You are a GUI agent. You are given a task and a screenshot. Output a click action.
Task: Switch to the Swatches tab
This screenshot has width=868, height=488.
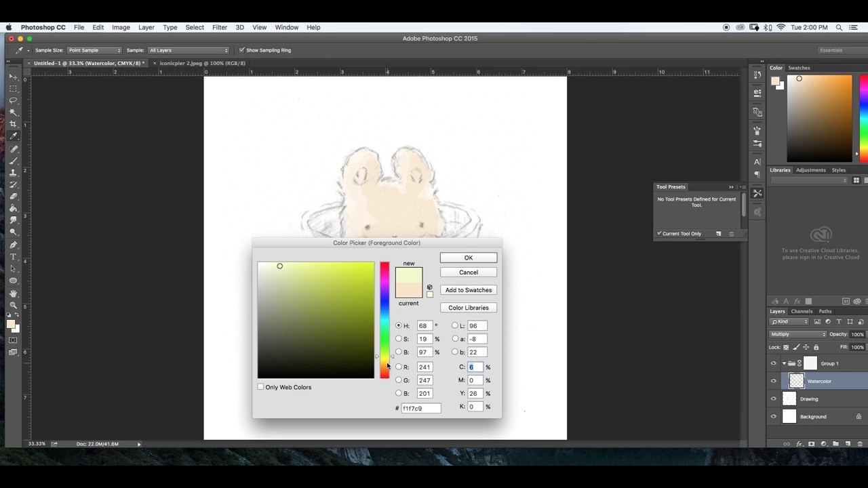(799, 68)
